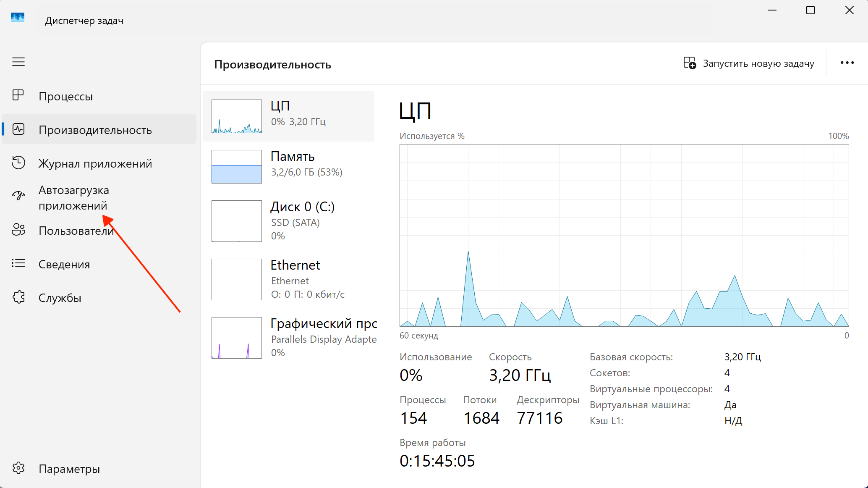This screenshot has height=488, width=868.
Task: Click the Performance pulse icon in the sidebar
Action: pyautogui.click(x=18, y=129)
